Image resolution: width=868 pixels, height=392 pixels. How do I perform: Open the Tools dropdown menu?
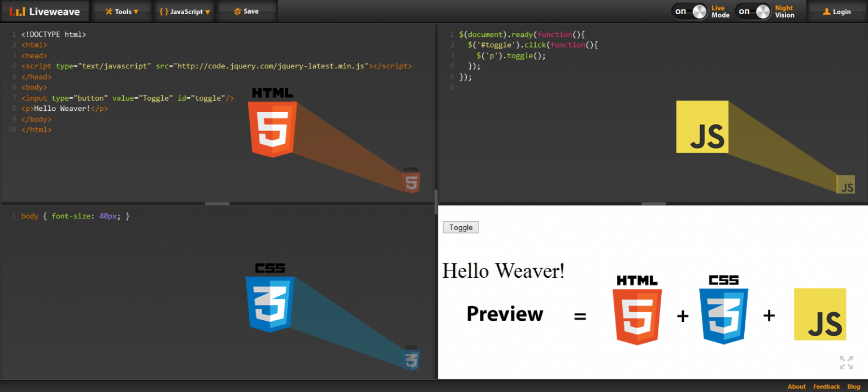[122, 11]
